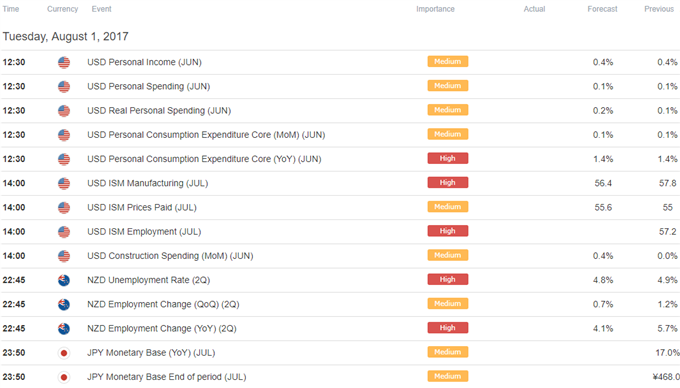The height and width of the screenshot is (388, 680).
Task: Click the 4.9% previous NZD Unemployment Rate value
Action: tap(667, 280)
